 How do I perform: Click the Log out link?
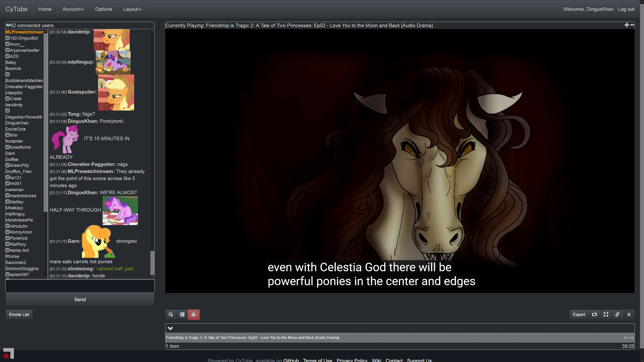click(626, 9)
